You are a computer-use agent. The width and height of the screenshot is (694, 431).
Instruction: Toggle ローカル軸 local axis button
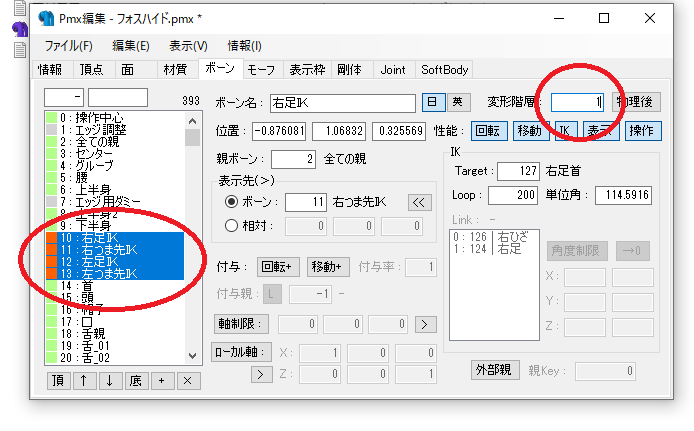click(x=241, y=352)
